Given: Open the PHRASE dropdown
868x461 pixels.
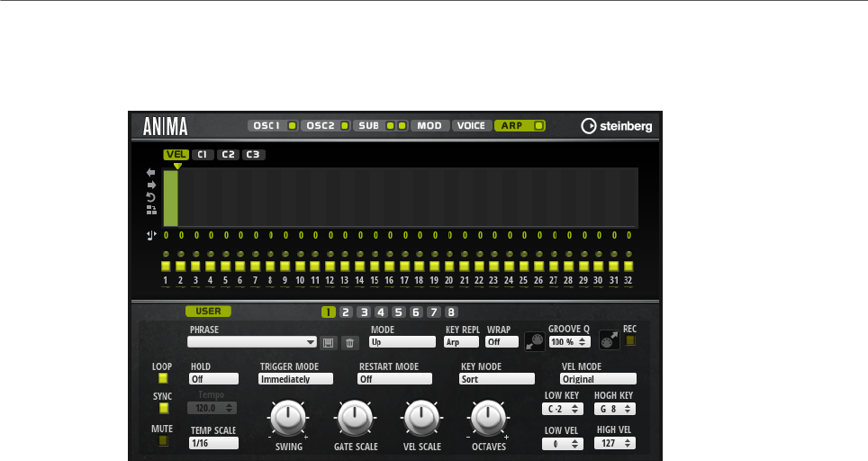Looking at the screenshot, I should click(252, 342).
